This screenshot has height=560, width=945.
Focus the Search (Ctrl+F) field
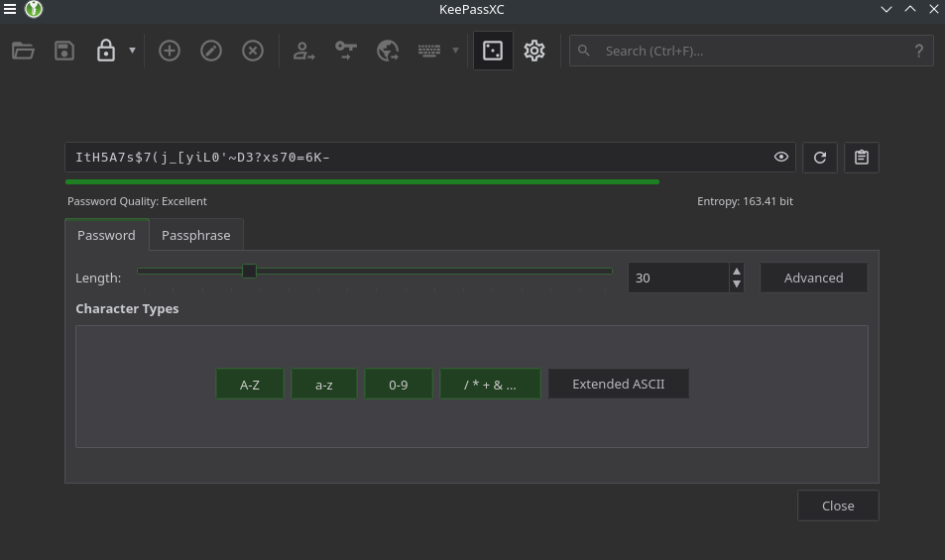pos(751,51)
